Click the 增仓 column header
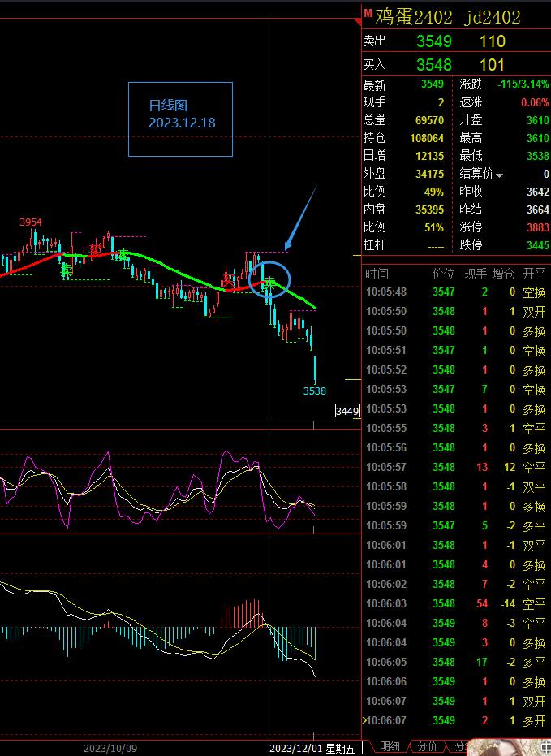The height and width of the screenshot is (756, 551). (503, 274)
